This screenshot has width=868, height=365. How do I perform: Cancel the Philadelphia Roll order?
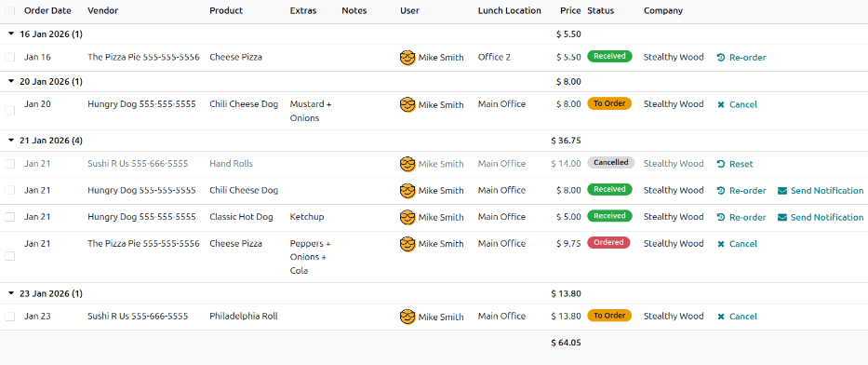[737, 317]
